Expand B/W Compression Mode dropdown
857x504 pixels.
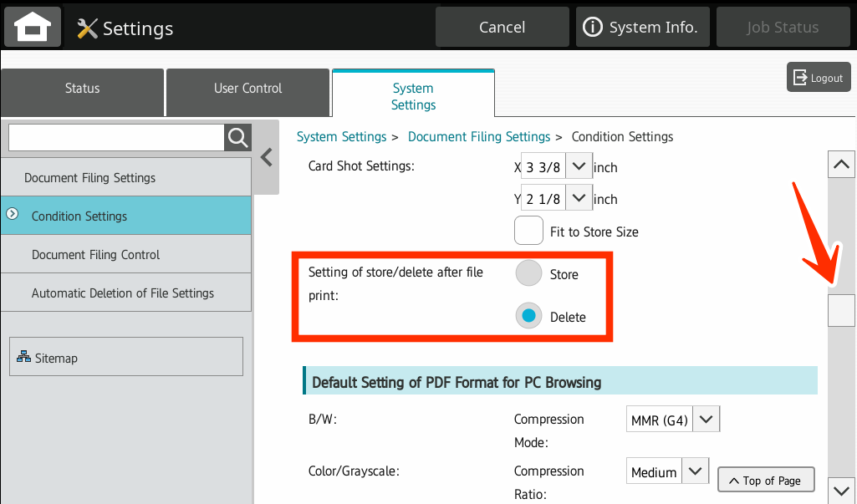tap(707, 420)
